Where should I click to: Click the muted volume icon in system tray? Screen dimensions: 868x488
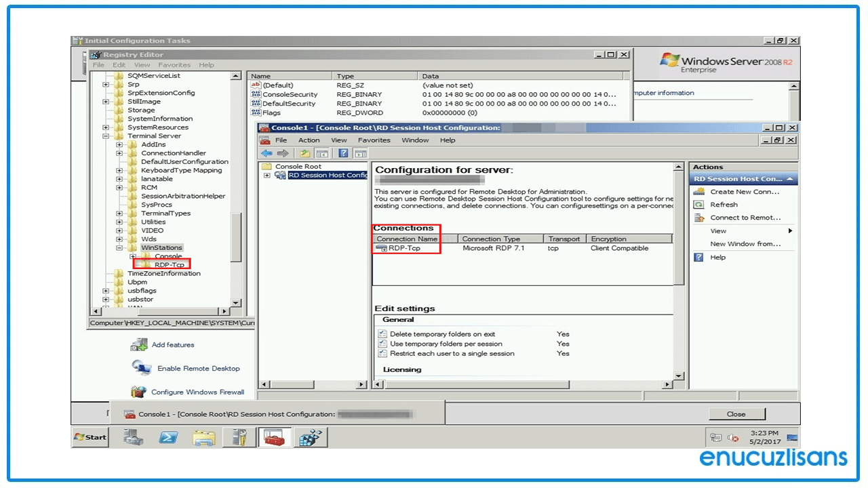point(733,437)
